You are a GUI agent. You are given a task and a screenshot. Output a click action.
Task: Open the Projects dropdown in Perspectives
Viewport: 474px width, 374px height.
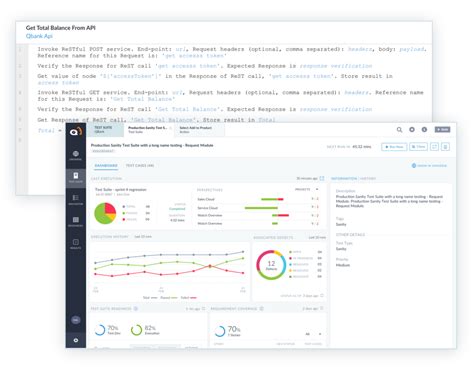point(307,189)
